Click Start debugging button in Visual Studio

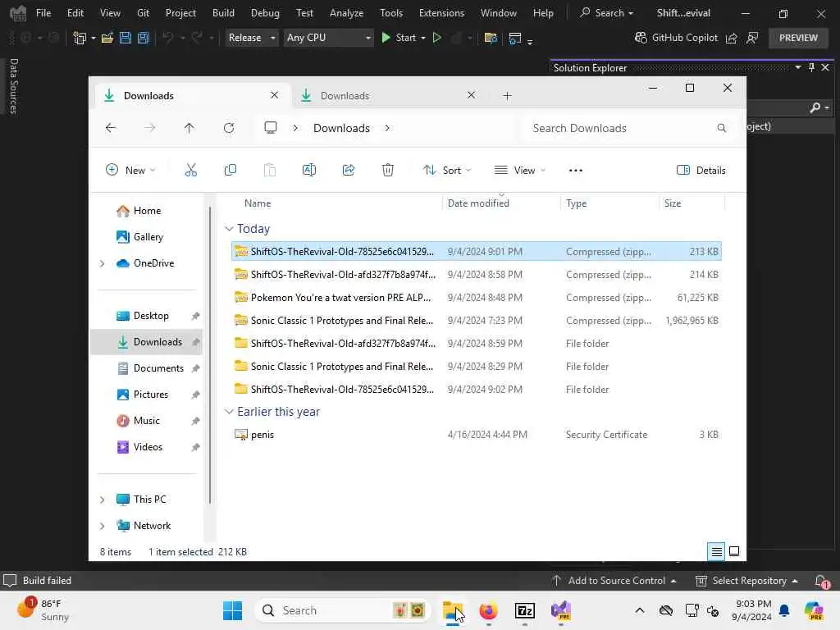coord(399,38)
